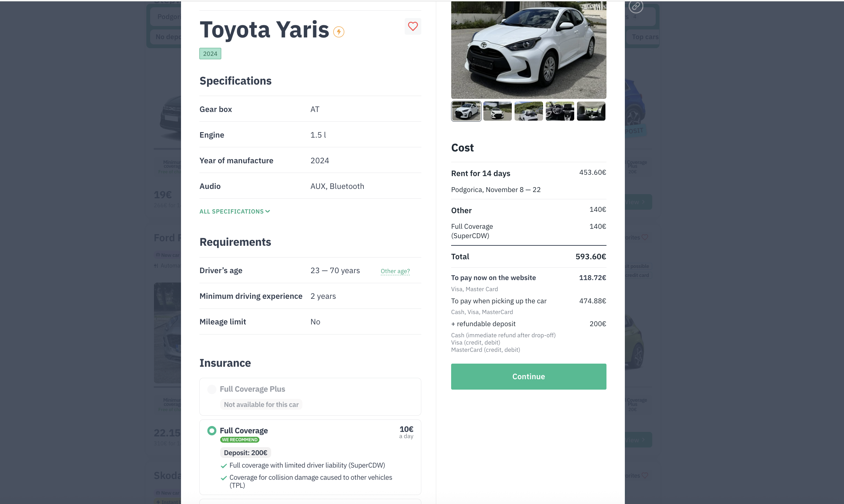Image resolution: width=844 pixels, height=504 pixels.
Task: Favorite the Toyota Yaris with the heart icon
Action: [413, 26]
